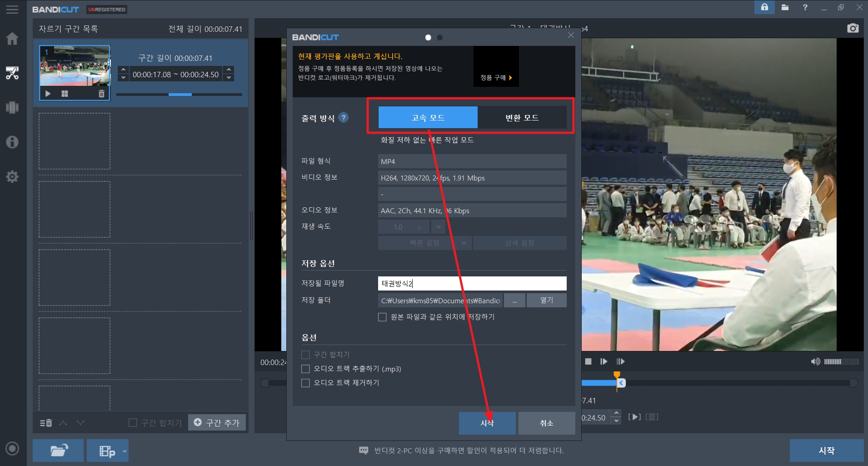
Task: Click the grid icon on segment 1 thumbnail
Action: point(65,94)
